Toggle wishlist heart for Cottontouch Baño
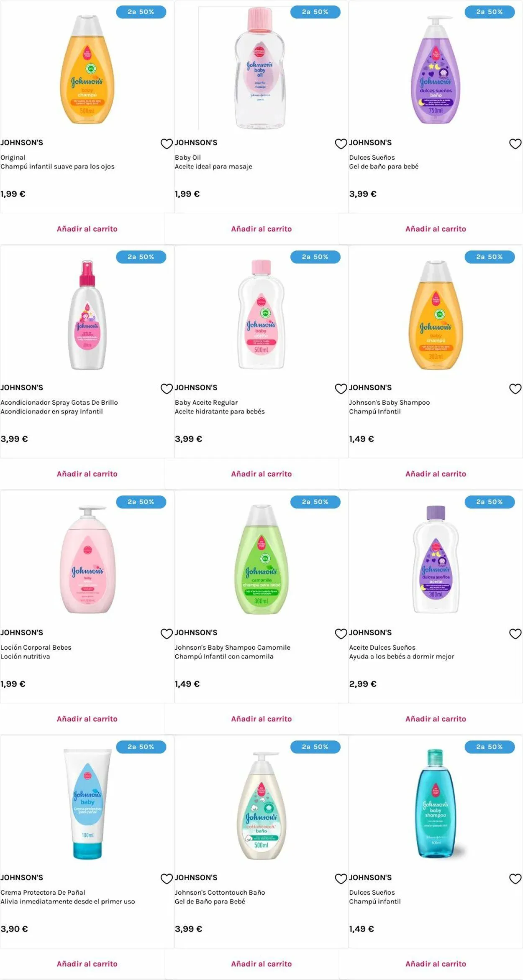 pos(341,879)
